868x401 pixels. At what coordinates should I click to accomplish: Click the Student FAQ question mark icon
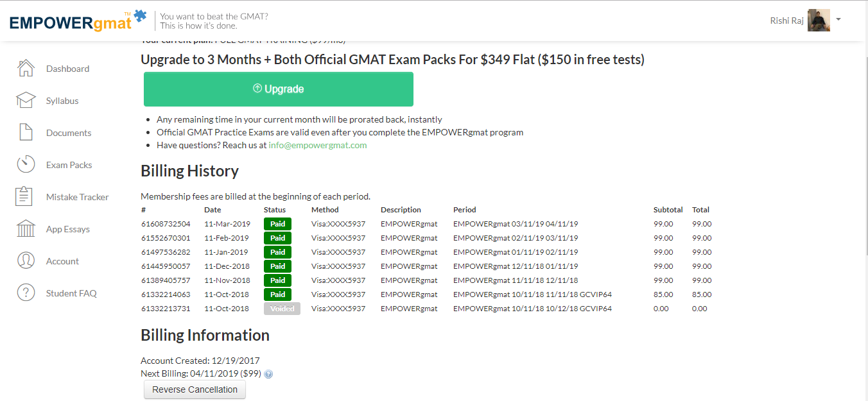coord(26,293)
